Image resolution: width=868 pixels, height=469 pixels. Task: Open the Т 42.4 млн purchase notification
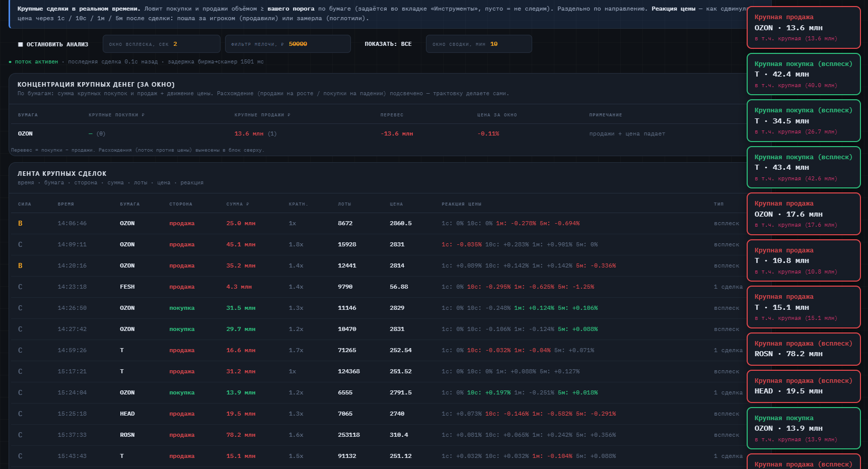804,74
